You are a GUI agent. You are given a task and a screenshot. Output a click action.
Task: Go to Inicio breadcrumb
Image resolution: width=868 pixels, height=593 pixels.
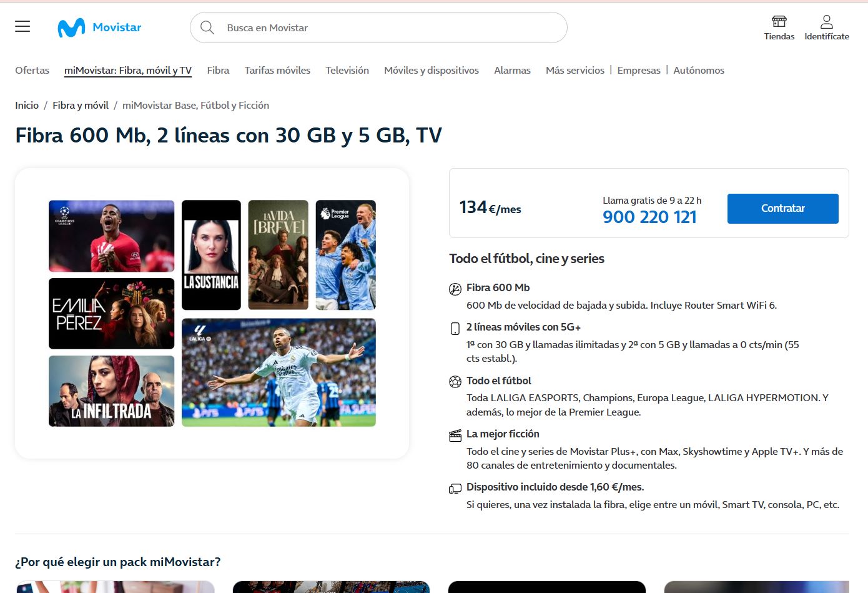click(x=27, y=105)
